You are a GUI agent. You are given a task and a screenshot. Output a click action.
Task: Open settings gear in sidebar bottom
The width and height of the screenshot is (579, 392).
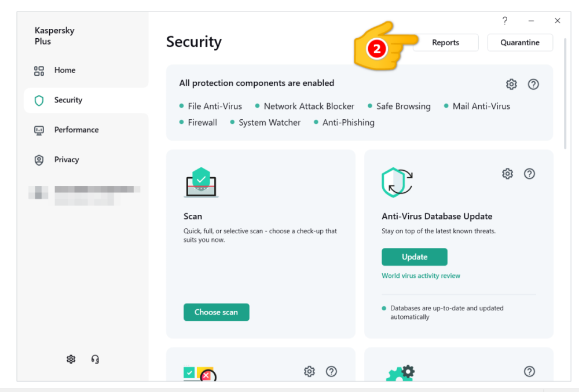tap(71, 359)
